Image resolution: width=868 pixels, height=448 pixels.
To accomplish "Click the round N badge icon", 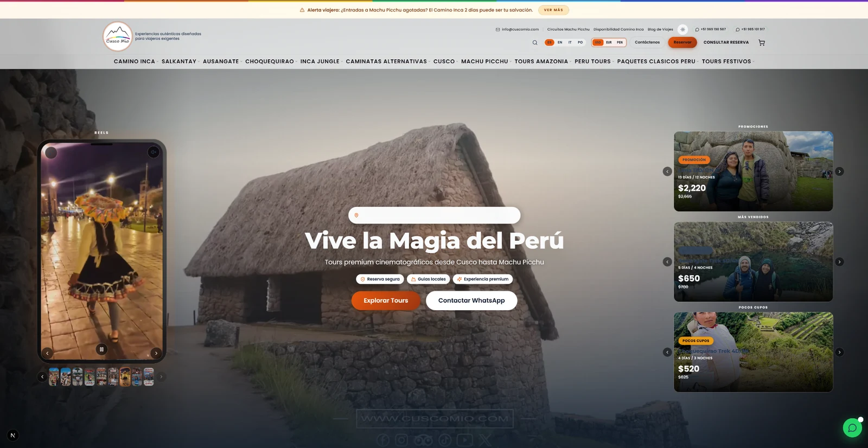I will point(13,435).
